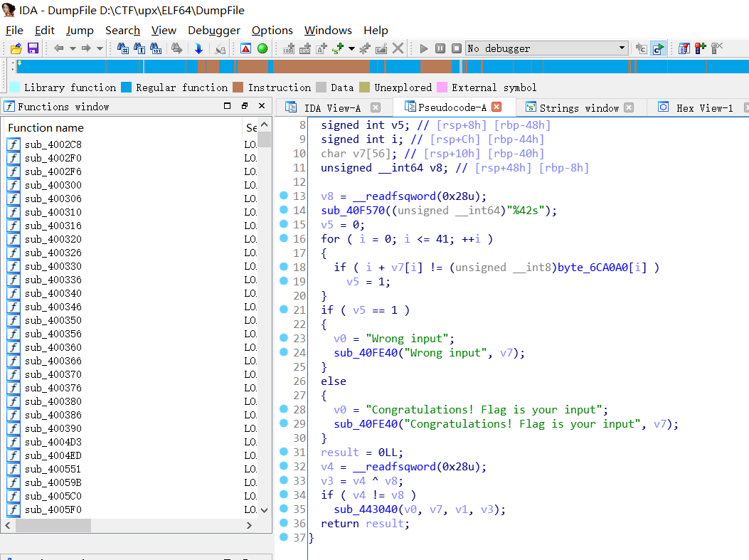
Task: Open the Debugger menu
Action: point(213,30)
